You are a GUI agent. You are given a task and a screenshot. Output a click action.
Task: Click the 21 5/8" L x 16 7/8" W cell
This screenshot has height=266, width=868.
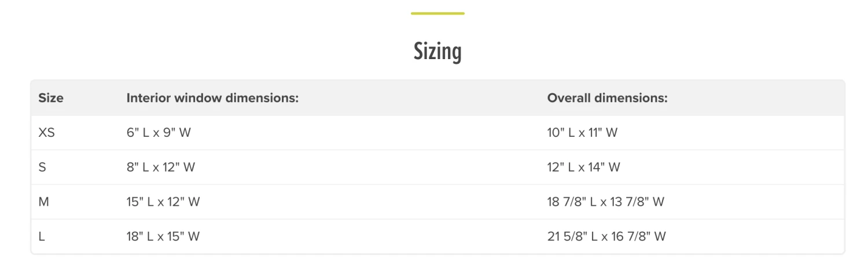pyautogui.click(x=606, y=236)
